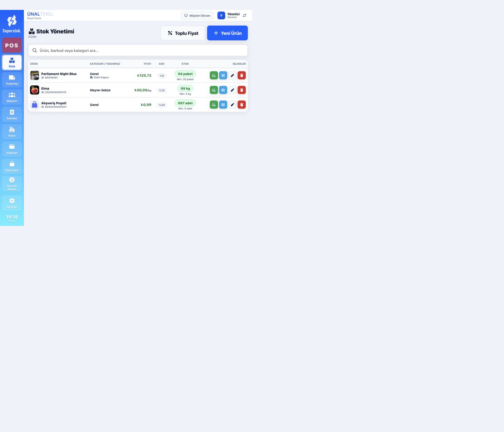Click green stock adjust button for Elma
This screenshot has width=504, height=432.
[x=213, y=90]
